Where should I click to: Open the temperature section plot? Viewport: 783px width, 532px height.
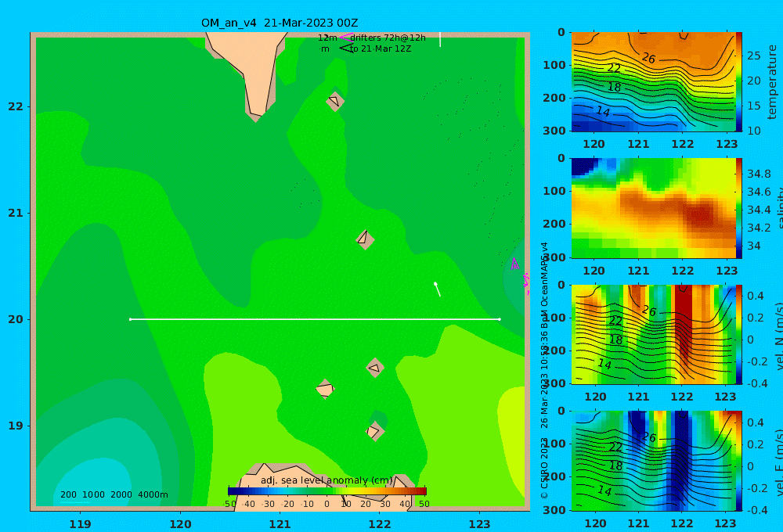[x=653, y=81]
